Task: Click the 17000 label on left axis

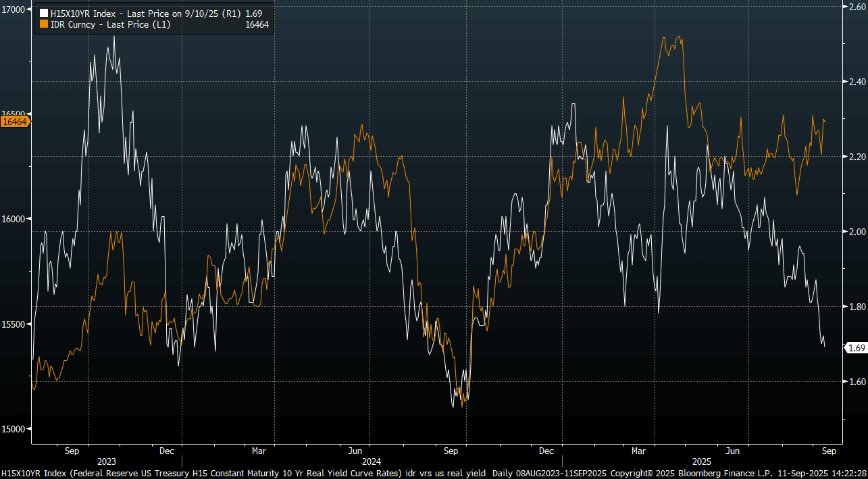Action: 14,9
